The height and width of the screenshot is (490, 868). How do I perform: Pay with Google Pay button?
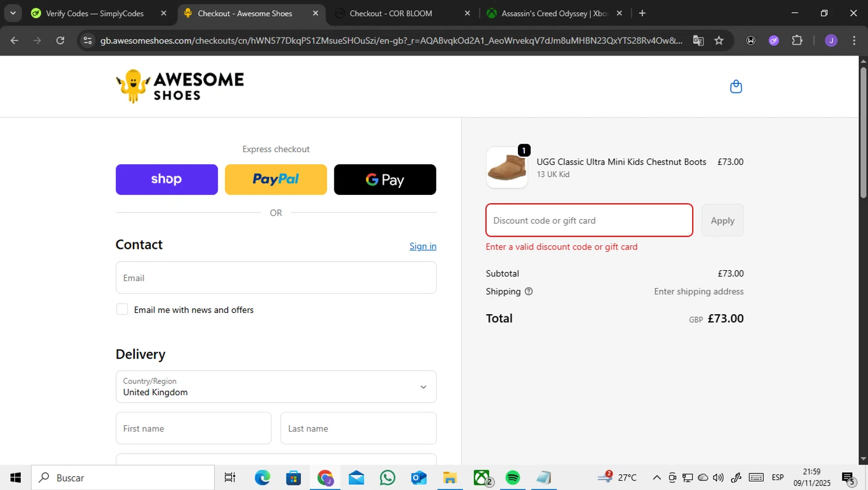pyautogui.click(x=385, y=179)
